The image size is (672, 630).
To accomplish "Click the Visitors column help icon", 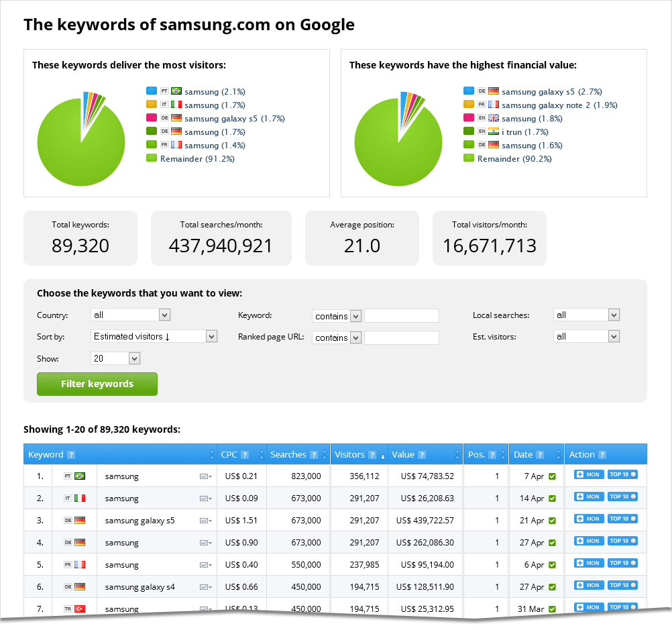I will coord(372,455).
